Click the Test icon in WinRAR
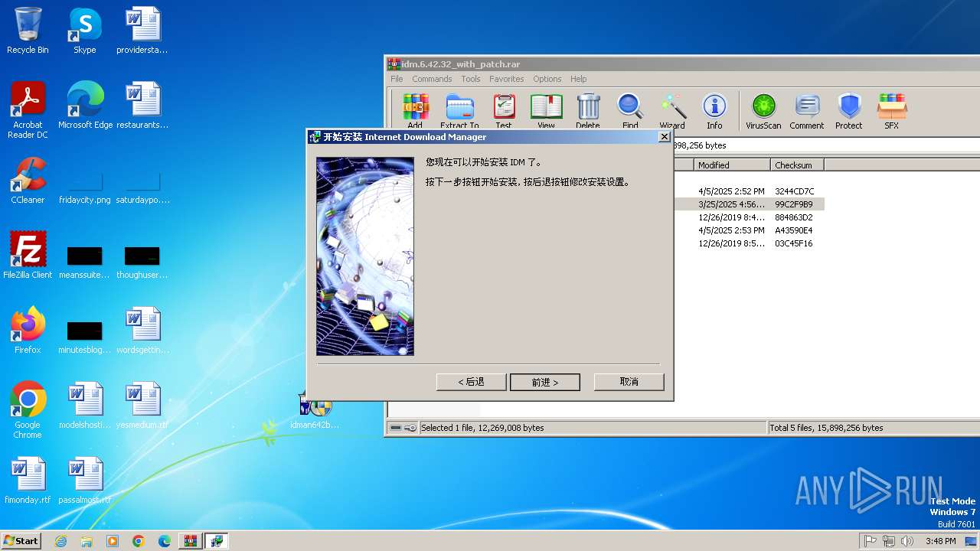This screenshot has height=551, width=980. (504, 110)
